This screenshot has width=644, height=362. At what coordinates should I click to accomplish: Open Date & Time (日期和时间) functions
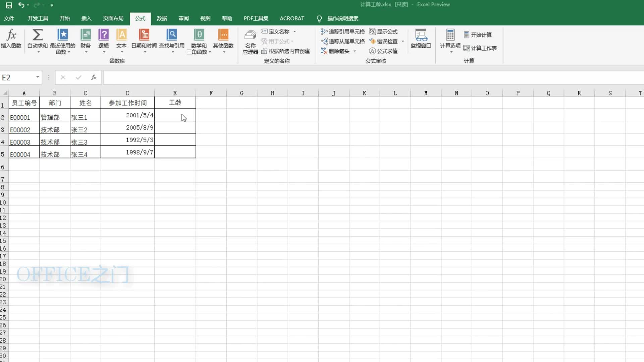(x=144, y=40)
